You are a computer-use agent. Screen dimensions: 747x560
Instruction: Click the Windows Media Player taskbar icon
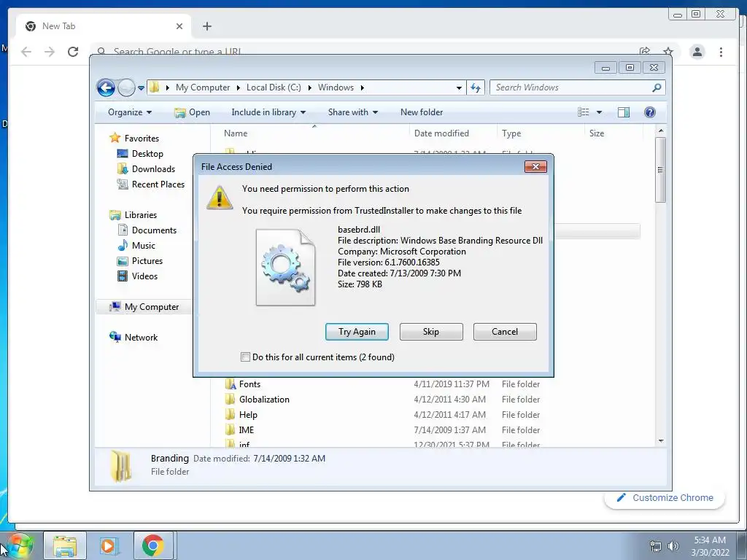[x=109, y=545]
